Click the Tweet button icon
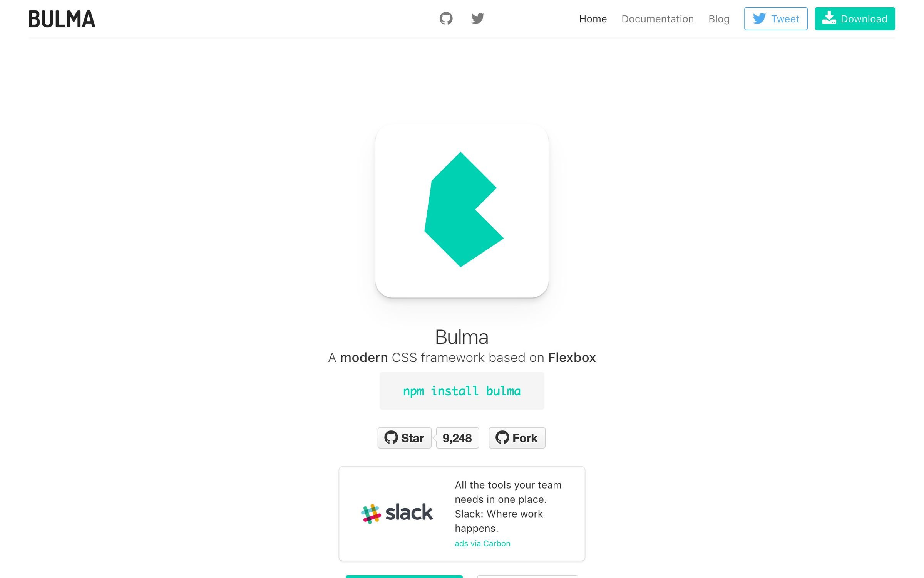924x578 pixels. point(759,18)
